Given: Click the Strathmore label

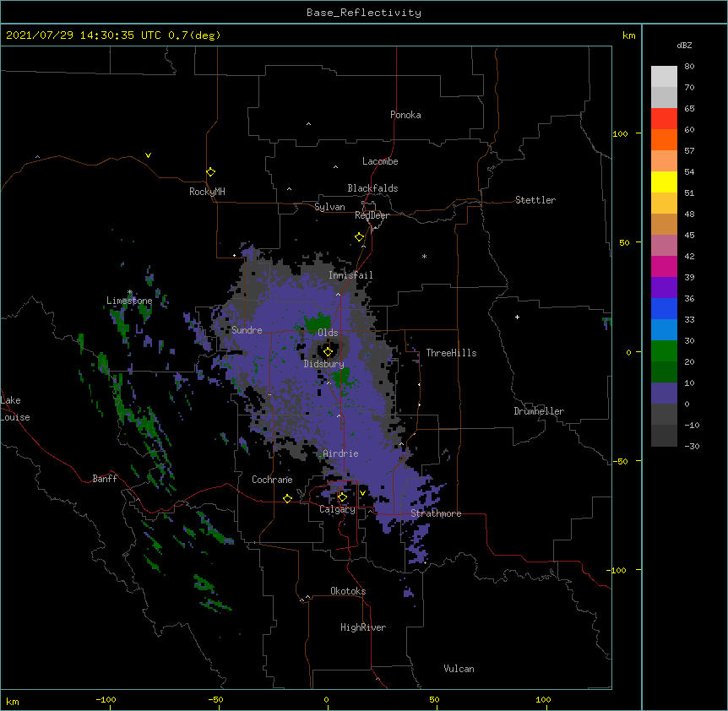Looking at the screenshot, I should [436, 513].
